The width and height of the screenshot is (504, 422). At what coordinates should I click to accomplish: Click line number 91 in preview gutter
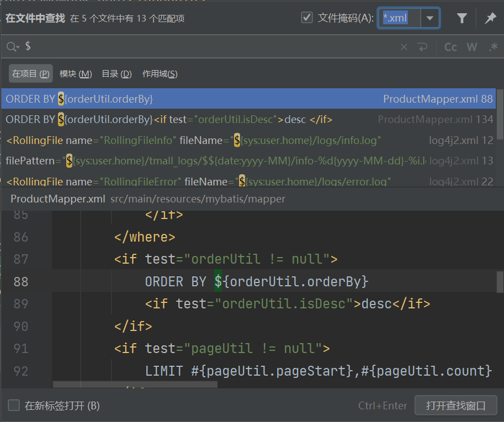[21, 349]
